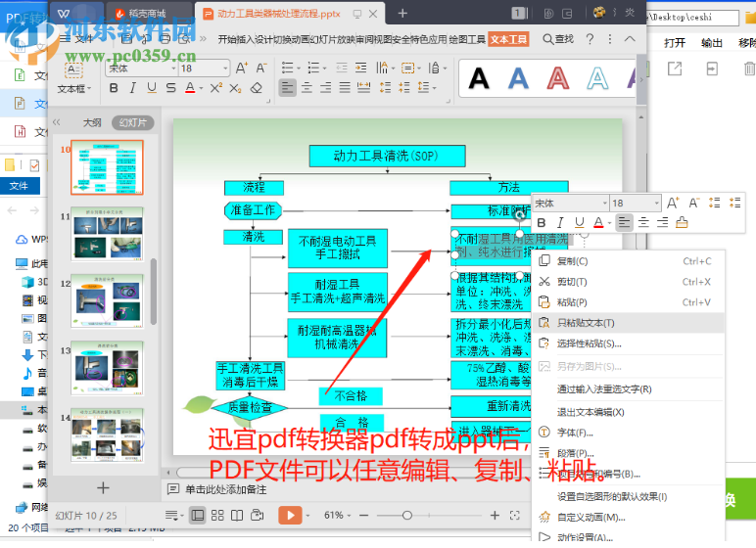Open the 文本工具 ribbon tab

click(x=508, y=39)
